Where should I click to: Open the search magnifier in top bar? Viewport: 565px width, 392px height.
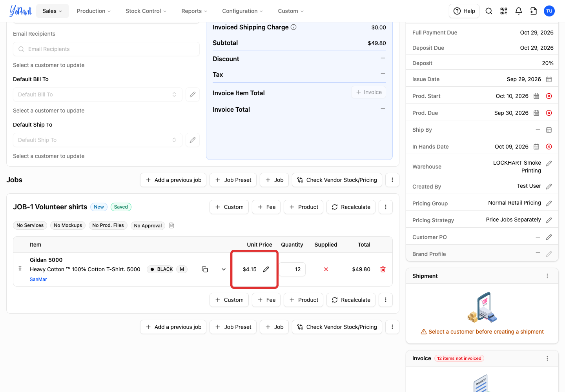[489, 11]
